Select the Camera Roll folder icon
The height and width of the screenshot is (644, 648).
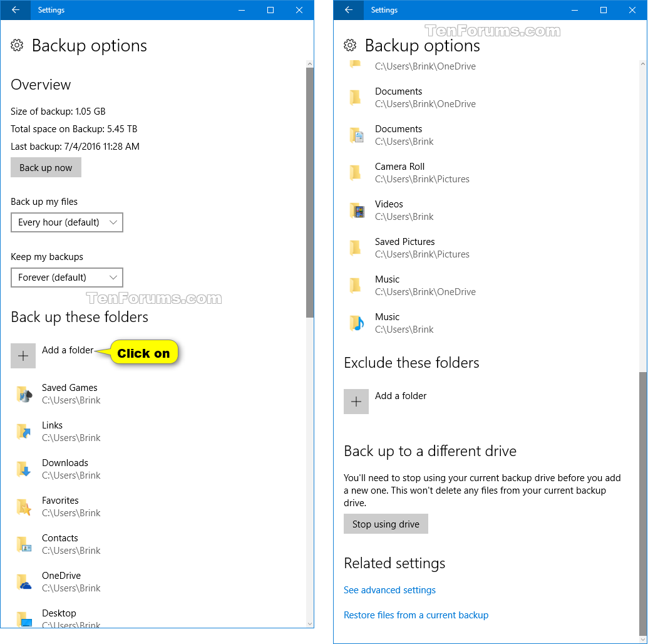[x=356, y=172]
